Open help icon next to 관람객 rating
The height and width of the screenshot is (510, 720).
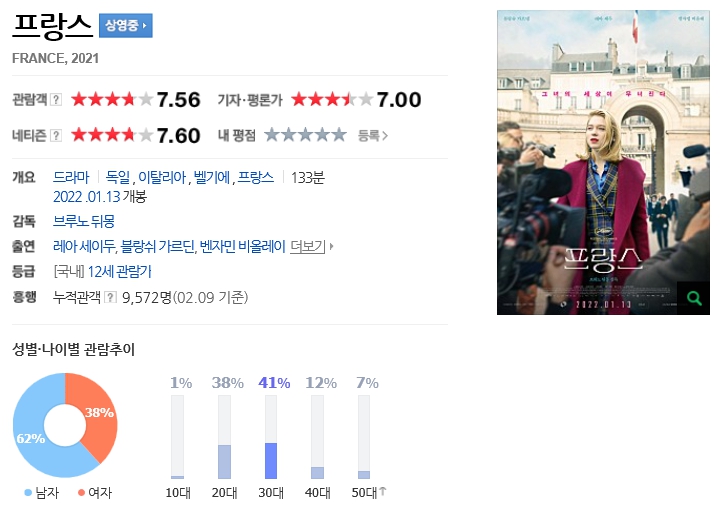point(56,99)
